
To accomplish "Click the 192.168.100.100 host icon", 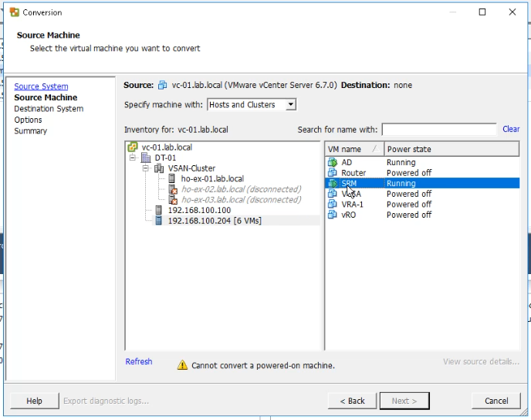I will 158,210.
